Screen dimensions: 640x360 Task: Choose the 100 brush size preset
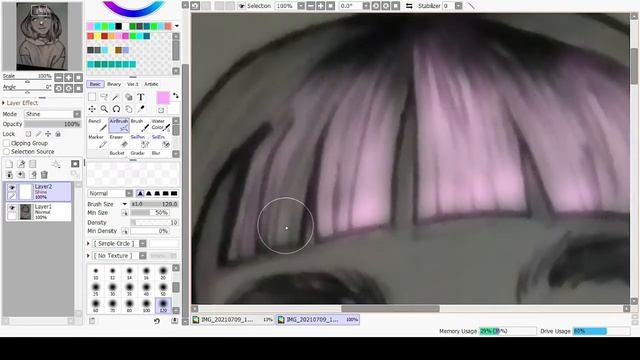146,305
